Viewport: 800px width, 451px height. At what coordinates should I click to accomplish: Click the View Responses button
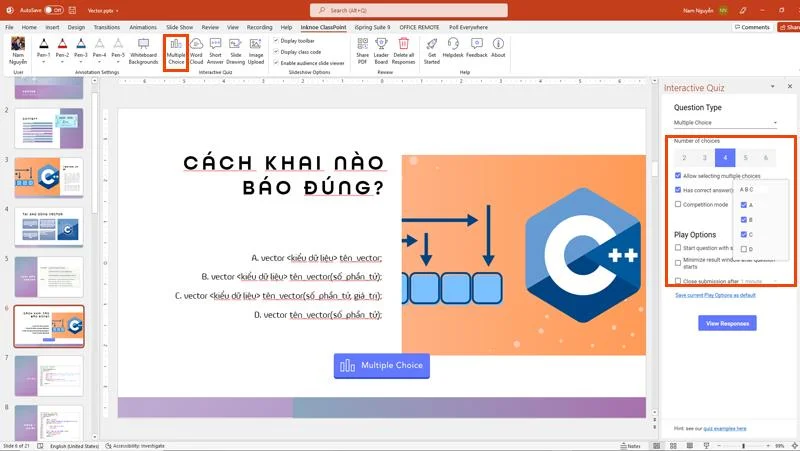tap(728, 323)
